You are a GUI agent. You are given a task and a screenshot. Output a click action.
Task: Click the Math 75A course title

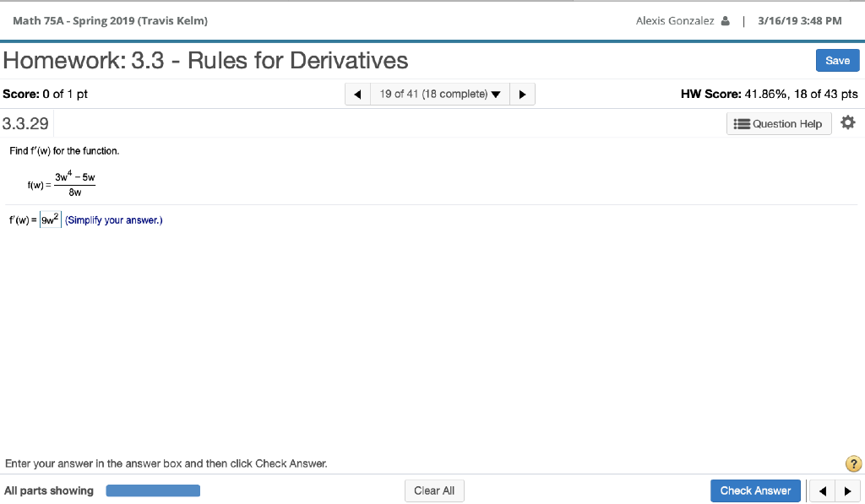(109, 20)
